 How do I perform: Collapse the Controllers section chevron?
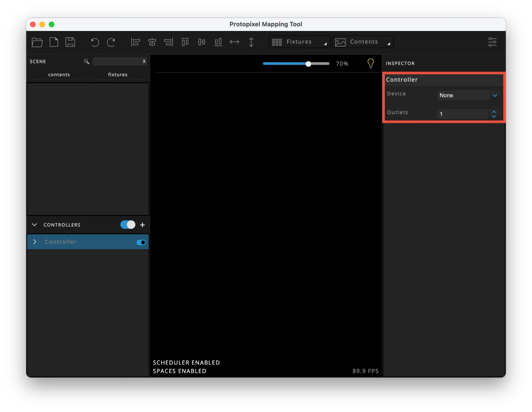(x=34, y=225)
